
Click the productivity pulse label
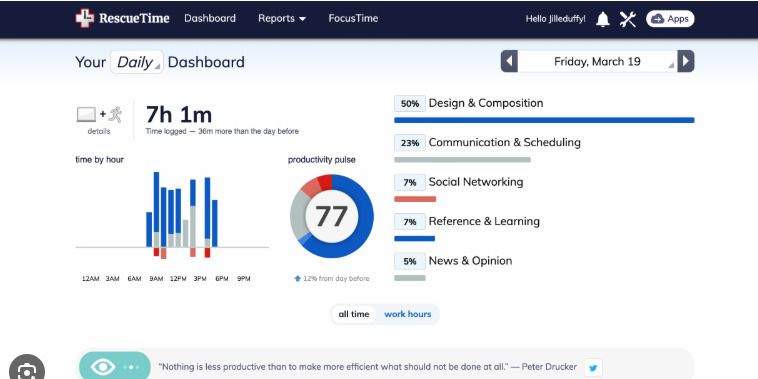[321, 160]
